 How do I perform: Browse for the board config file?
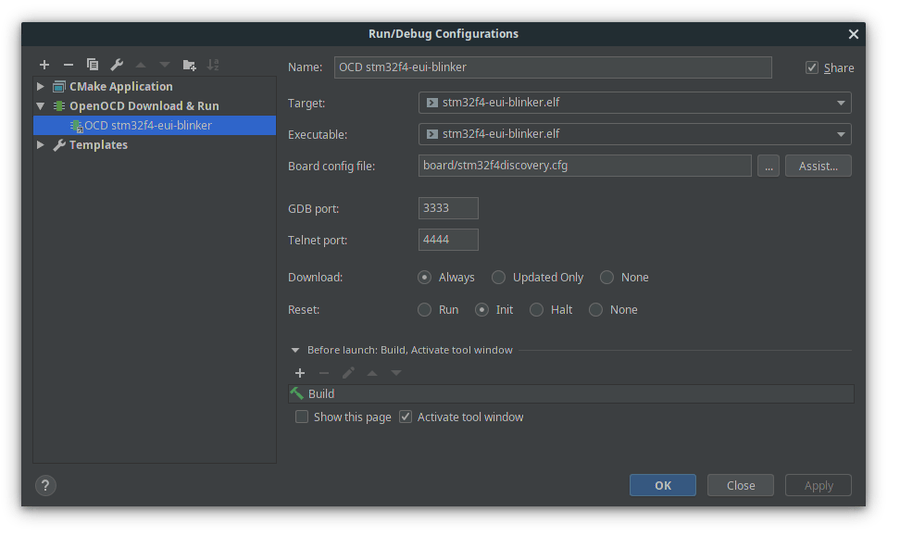[x=768, y=166]
